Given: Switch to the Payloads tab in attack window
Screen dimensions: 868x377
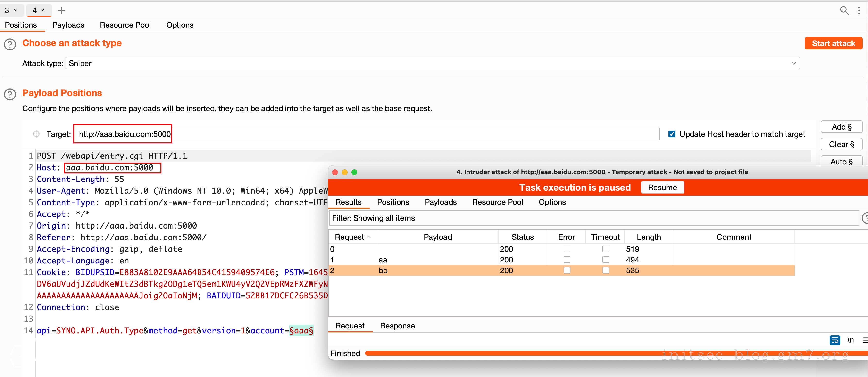Looking at the screenshot, I should [x=440, y=202].
